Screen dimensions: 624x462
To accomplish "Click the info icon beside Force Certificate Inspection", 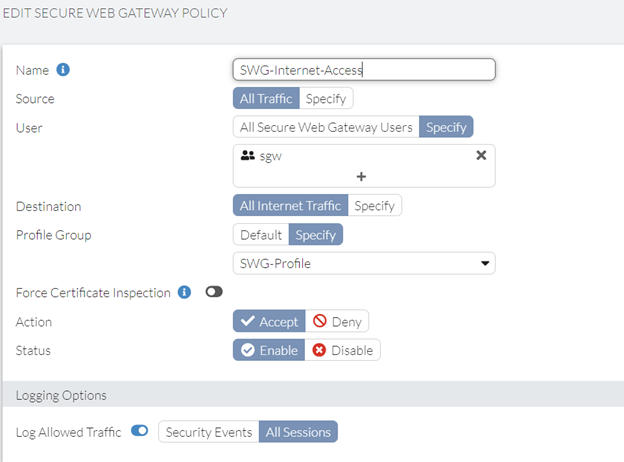I will point(184,293).
